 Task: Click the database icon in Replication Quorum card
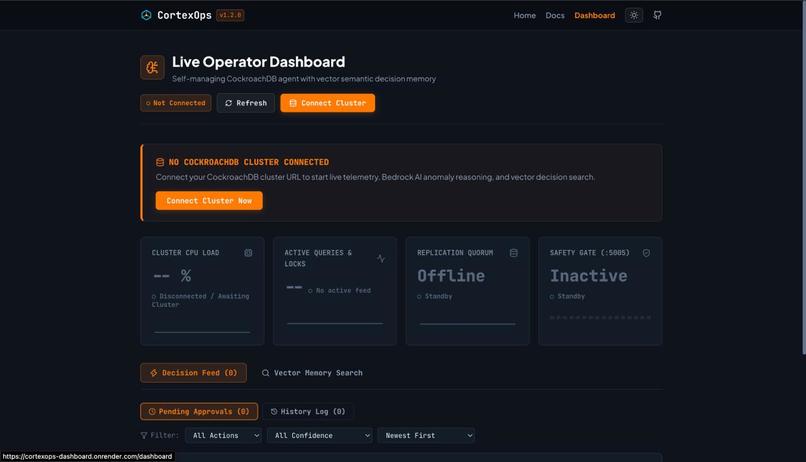click(x=514, y=253)
